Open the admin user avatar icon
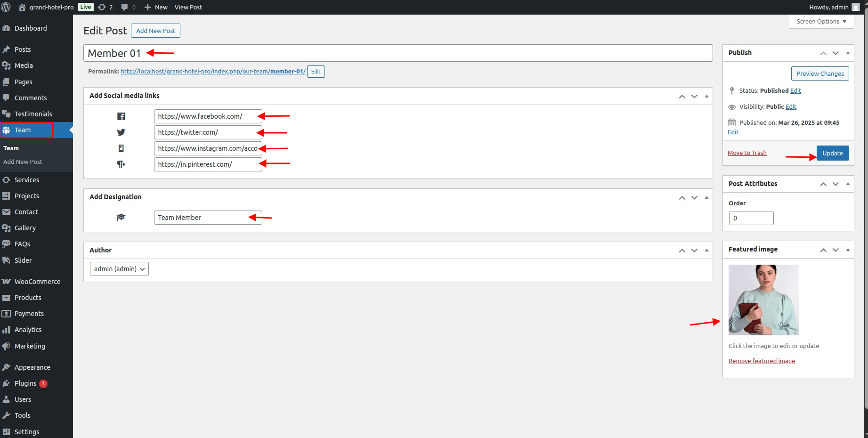The image size is (868, 438). 856,7
